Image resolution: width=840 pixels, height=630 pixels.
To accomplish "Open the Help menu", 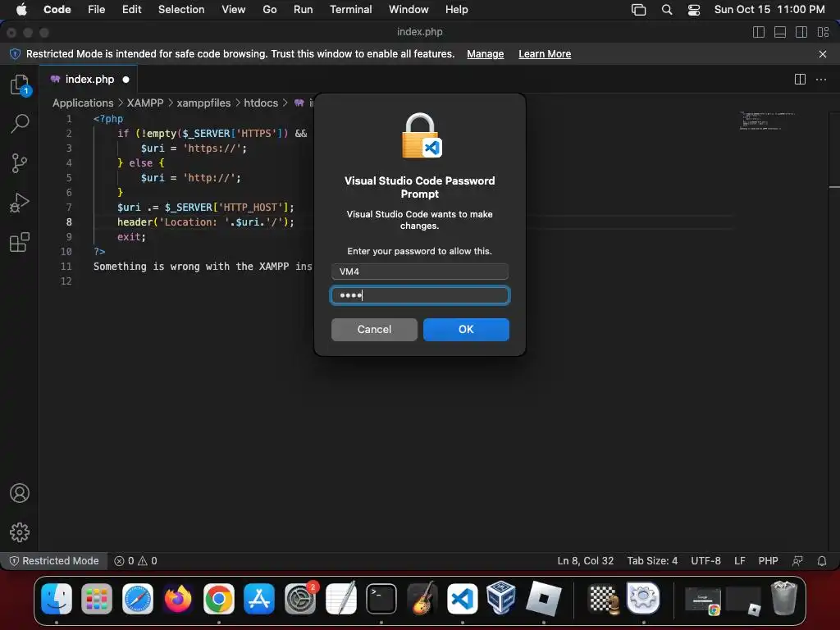I will click(x=456, y=10).
